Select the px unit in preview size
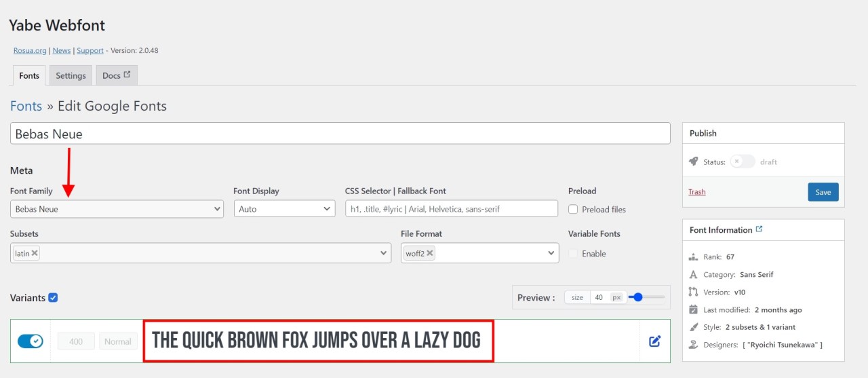The width and height of the screenshot is (868, 378). [x=616, y=297]
